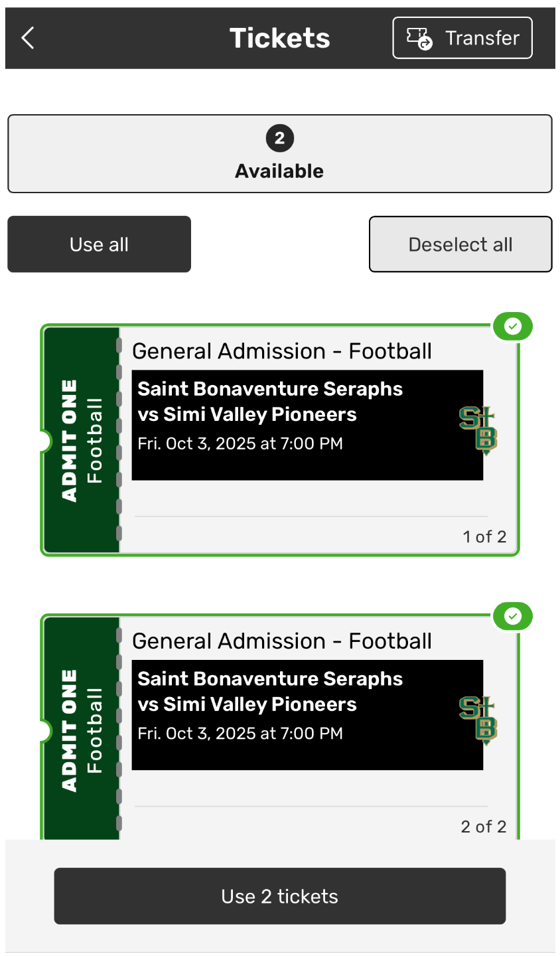
Task: Tap the Use 2 tickets button
Action: (x=279, y=896)
